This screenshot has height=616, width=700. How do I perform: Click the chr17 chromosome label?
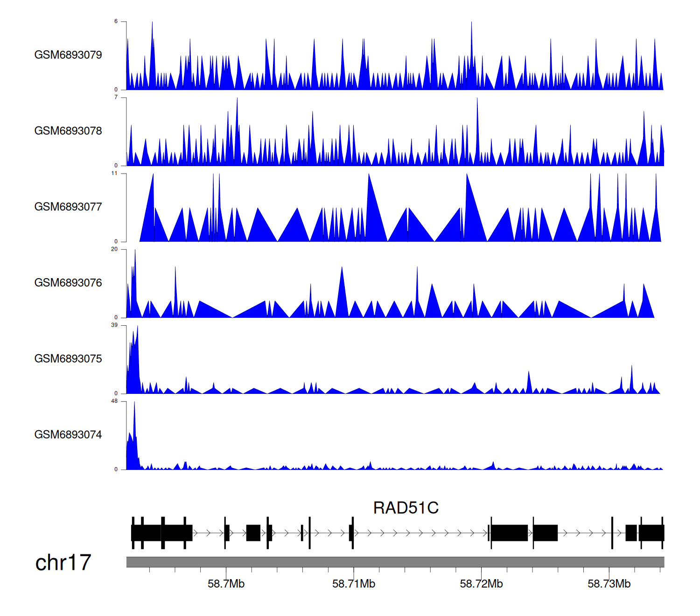click(x=63, y=563)
